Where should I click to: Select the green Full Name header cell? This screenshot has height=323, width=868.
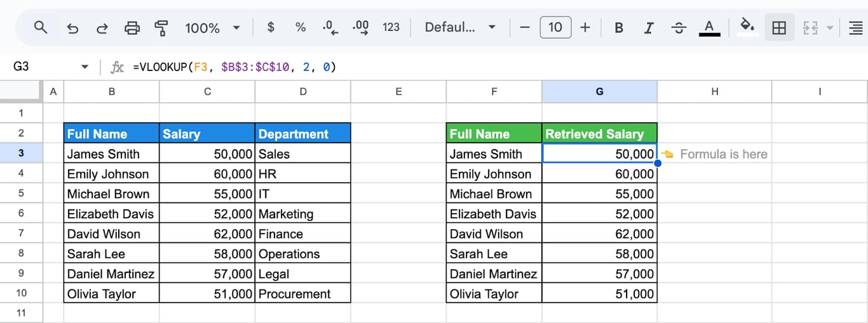[x=494, y=133]
